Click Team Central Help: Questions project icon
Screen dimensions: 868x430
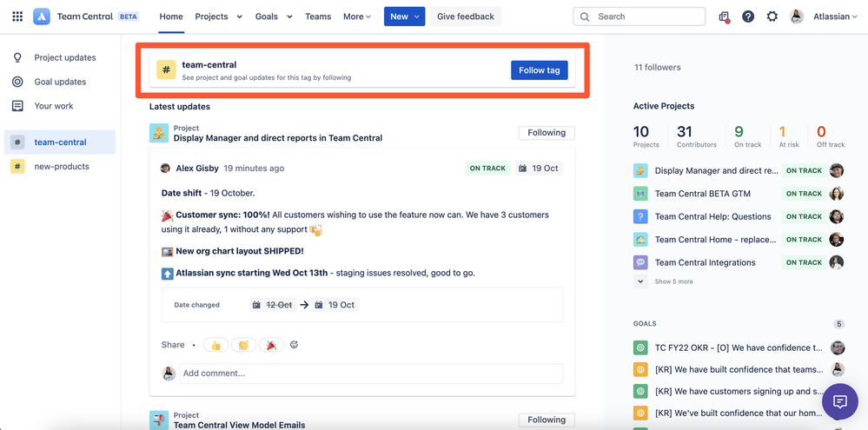(x=640, y=216)
